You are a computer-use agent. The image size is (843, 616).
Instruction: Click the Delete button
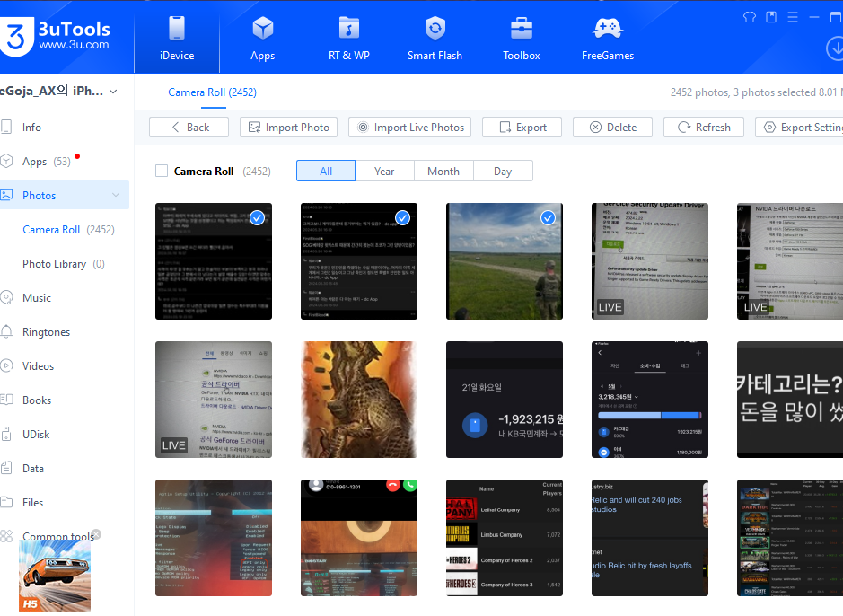(x=612, y=128)
